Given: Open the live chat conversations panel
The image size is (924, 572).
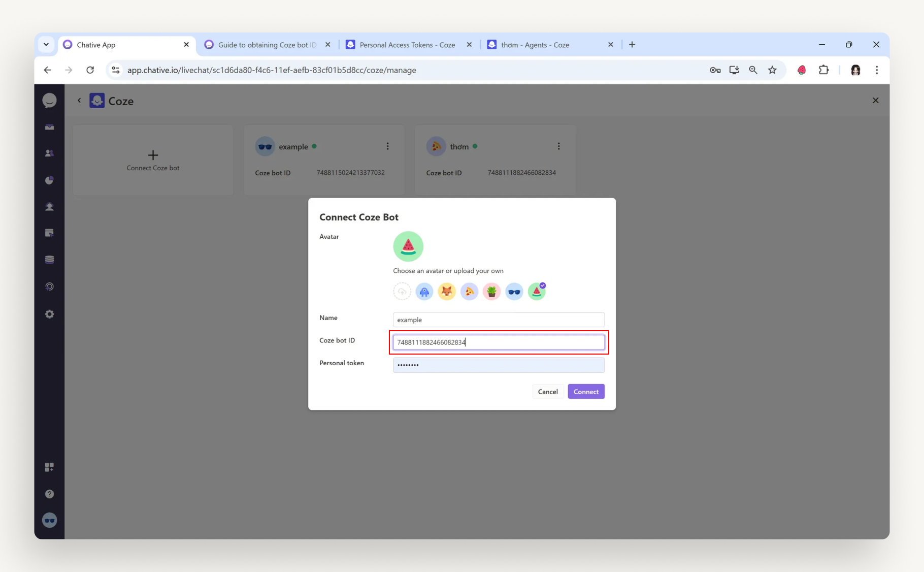Looking at the screenshot, I should pyautogui.click(x=49, y=100).
